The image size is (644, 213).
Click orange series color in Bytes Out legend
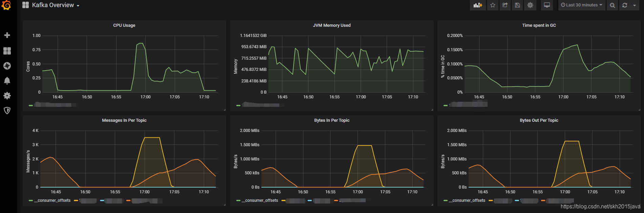(x=543, y=200)
